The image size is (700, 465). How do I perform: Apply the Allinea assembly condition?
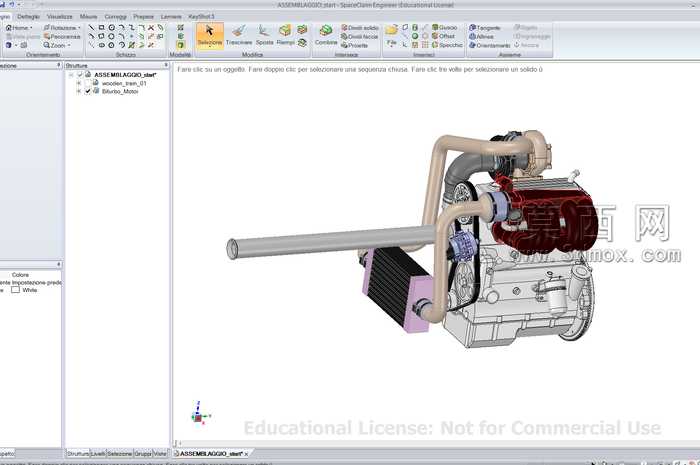[481, 37]
